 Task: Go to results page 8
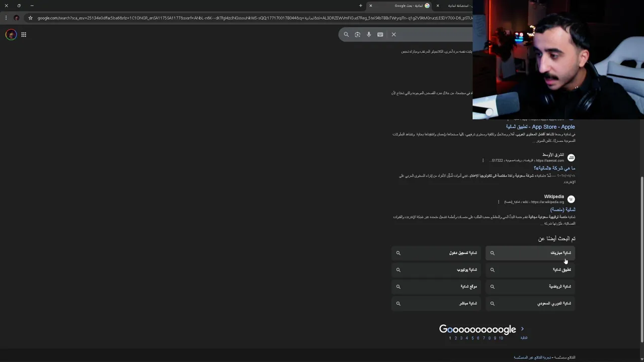click(x=490, y=338)
